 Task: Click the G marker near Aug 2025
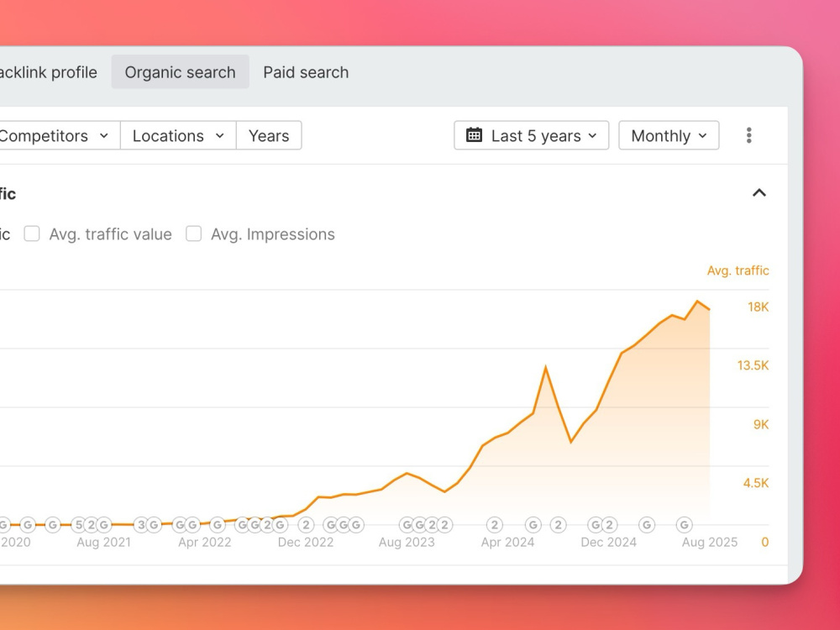[x=684, y=524]
